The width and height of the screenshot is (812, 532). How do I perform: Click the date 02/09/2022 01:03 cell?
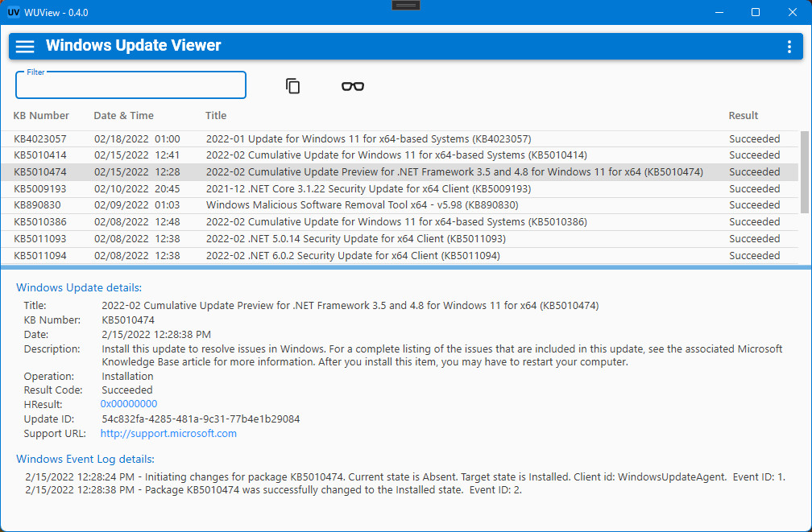137,205
